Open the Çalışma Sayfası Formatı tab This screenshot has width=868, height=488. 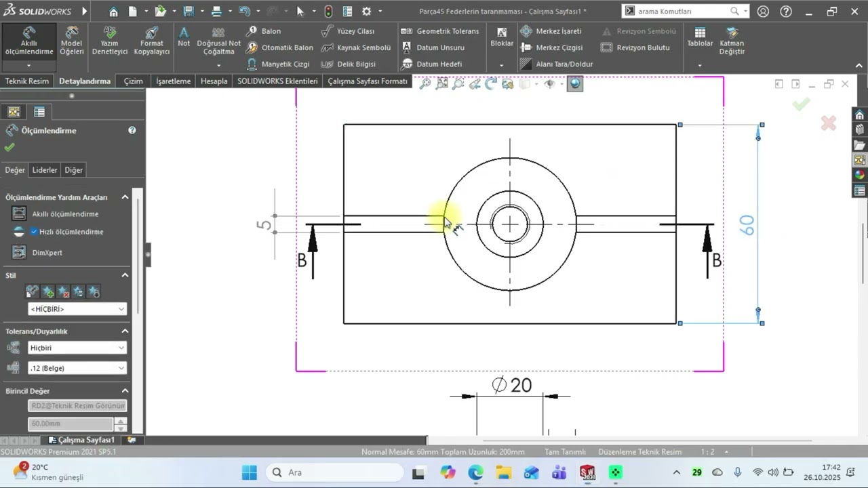(x=368, y=81)
